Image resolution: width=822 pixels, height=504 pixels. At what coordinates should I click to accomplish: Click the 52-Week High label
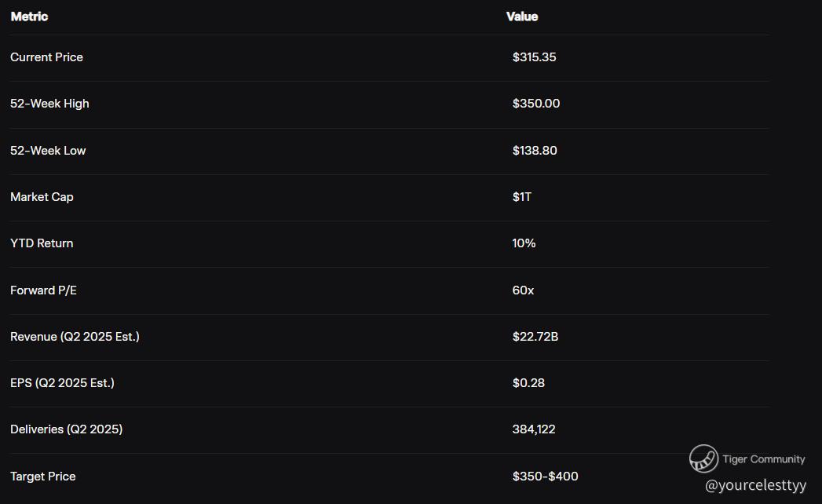[x=49, y=104]
